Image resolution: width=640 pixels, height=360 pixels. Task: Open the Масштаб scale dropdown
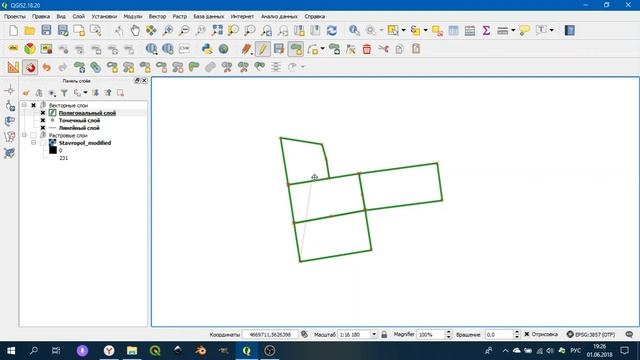[373, 334]
